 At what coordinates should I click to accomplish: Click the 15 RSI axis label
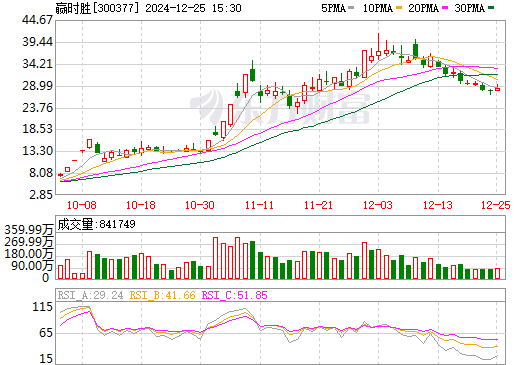coord(46,359)
